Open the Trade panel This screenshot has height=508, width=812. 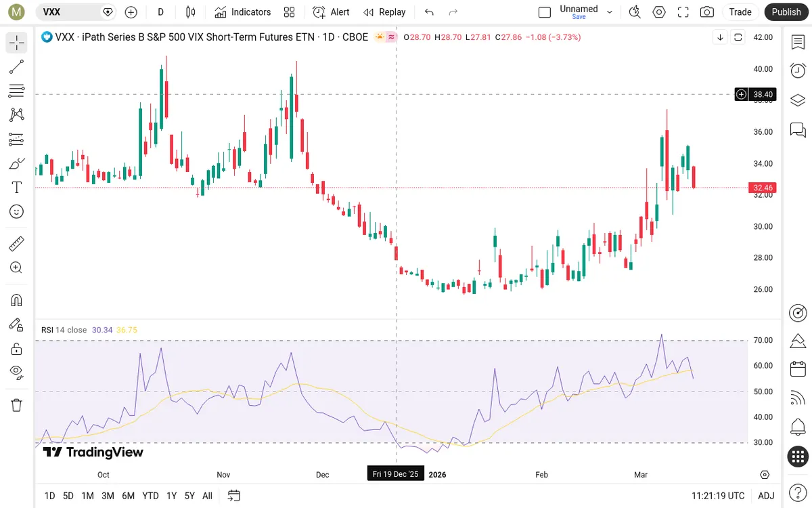tap(740, 12)
